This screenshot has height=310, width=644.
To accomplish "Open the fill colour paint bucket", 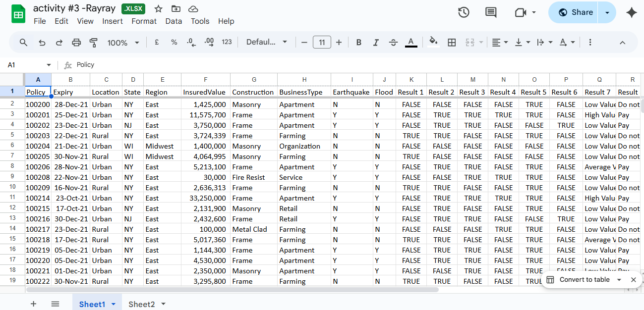I will tap(433, 42).
